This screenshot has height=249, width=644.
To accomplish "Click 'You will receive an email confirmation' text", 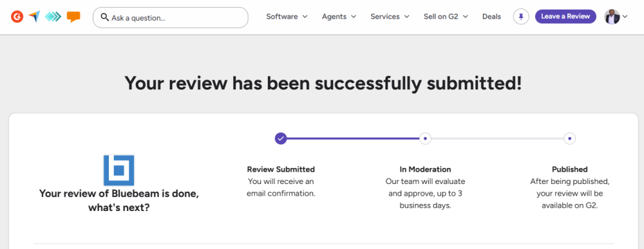I will [281, 187].
